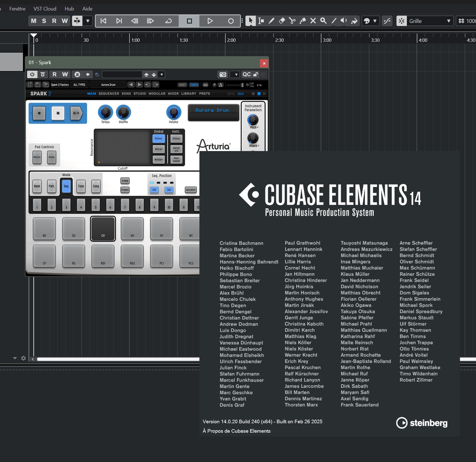Open color selector dropdown arrow
This screenshot has width=476, height=462.
coord(375,21)
